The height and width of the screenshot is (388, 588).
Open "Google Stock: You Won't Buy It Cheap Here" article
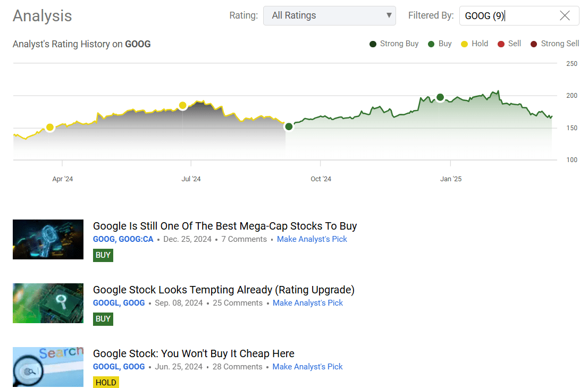(194, 353)
